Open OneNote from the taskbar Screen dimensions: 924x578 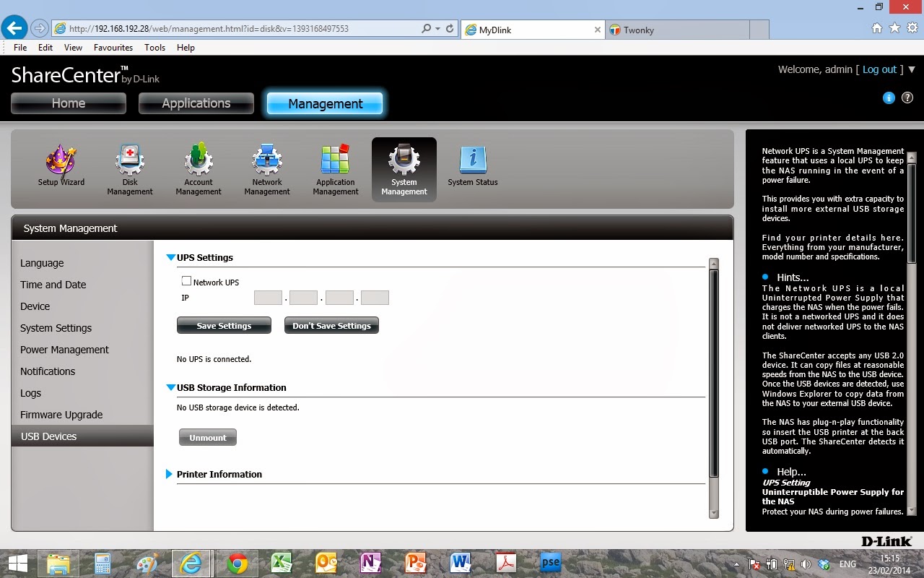371,564
